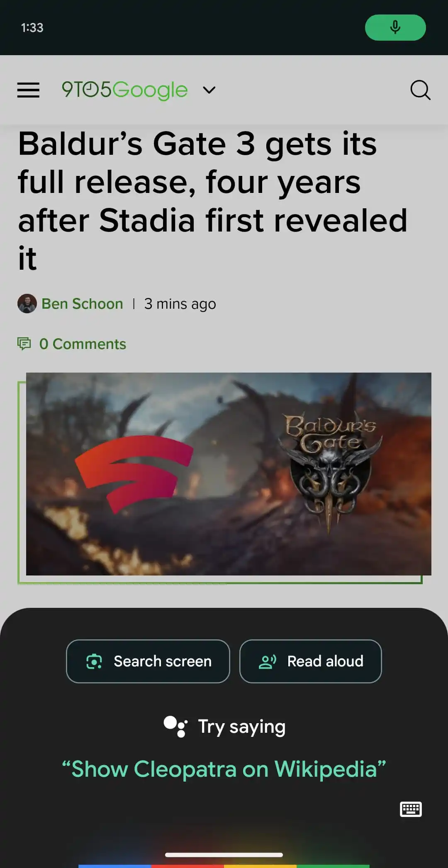The image size is (448, 868).
Task: Tap Ben Schoon's avatar picture
Action: click(x=27, y=304)
